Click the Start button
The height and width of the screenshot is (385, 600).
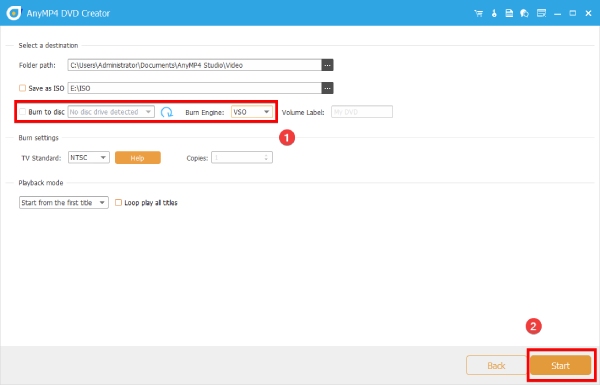pos(561,365)
